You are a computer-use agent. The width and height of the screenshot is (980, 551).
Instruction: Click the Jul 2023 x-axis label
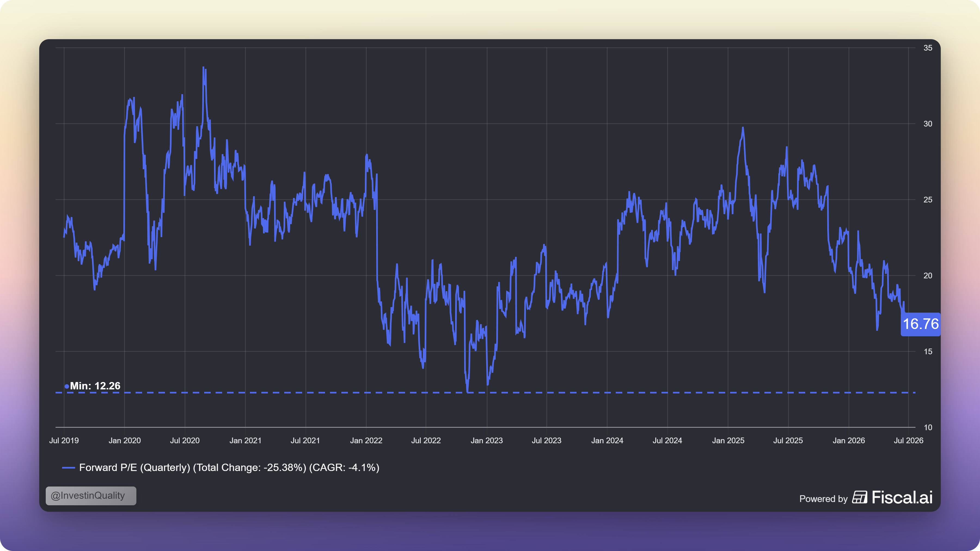click(546, 441)
